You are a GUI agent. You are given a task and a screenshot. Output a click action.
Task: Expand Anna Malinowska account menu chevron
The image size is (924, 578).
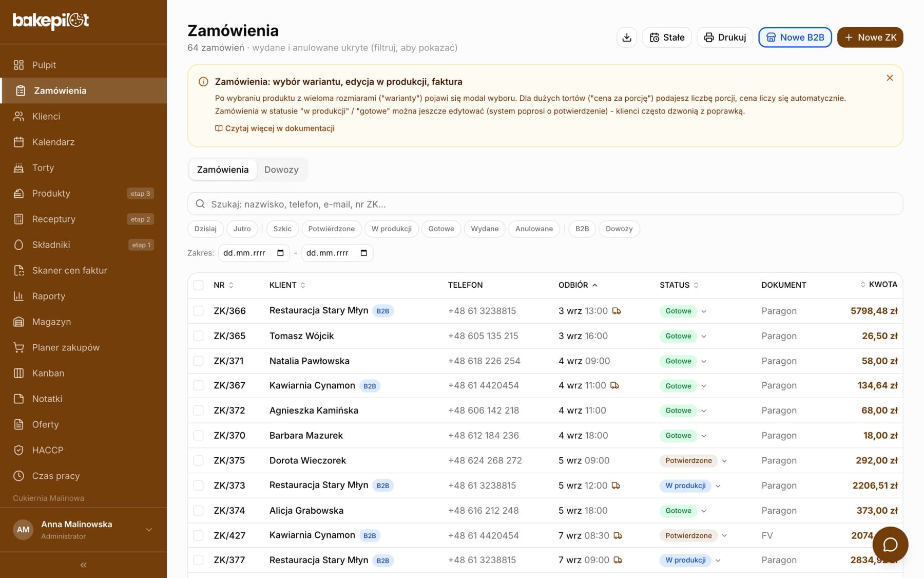[x=149, y=530]
